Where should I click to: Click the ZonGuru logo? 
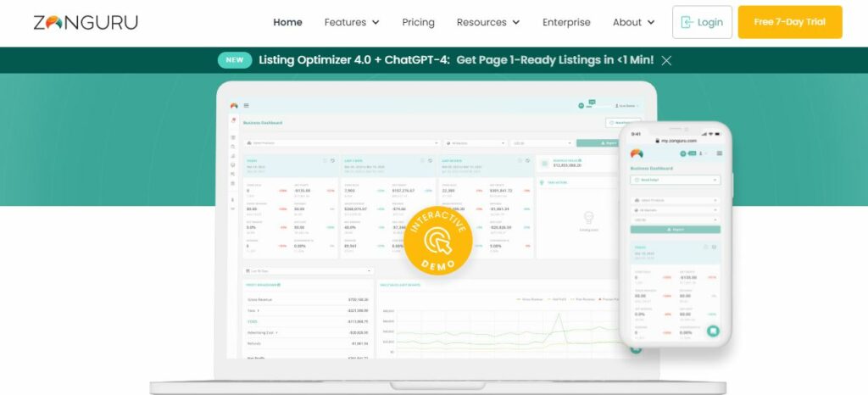coord(86,23)
